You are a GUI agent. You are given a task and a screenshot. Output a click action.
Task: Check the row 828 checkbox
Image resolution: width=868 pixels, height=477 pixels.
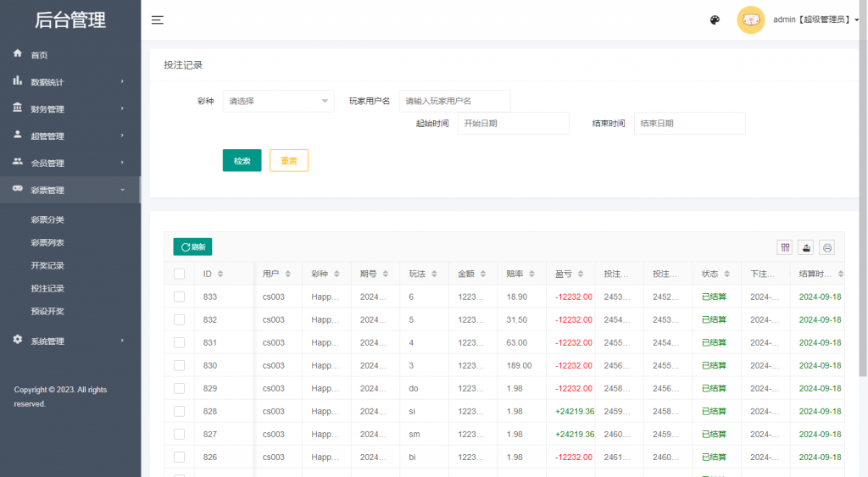click(x=180, y=411)
